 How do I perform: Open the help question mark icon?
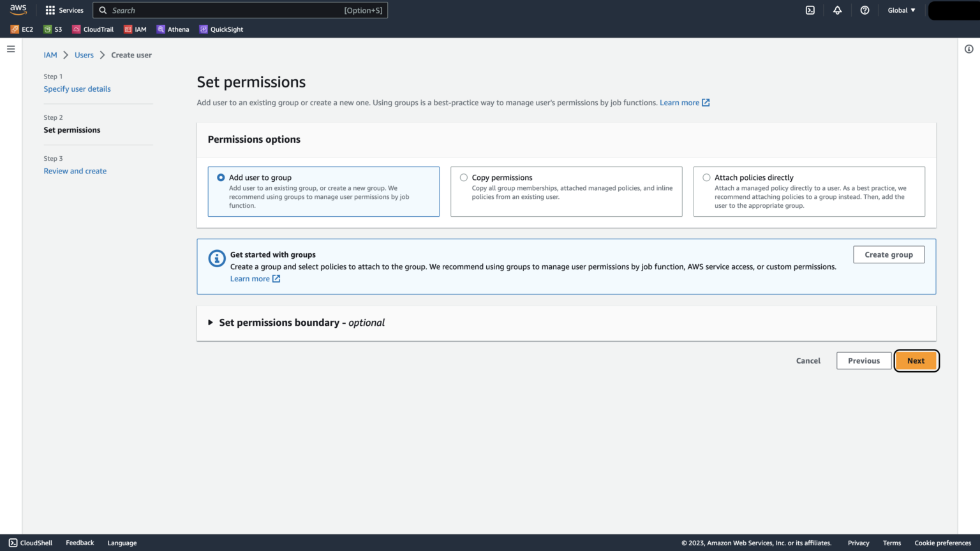click(x=865, y=10)
